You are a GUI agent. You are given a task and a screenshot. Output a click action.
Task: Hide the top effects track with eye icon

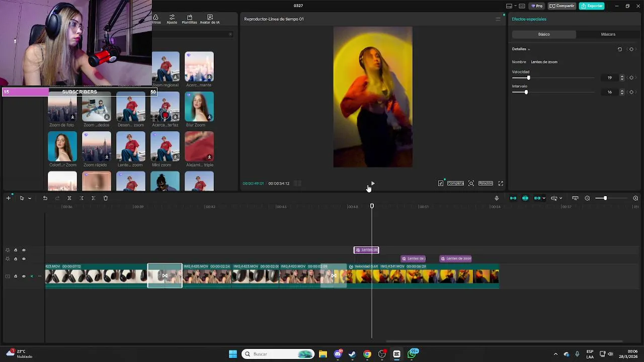coord(24,250)
